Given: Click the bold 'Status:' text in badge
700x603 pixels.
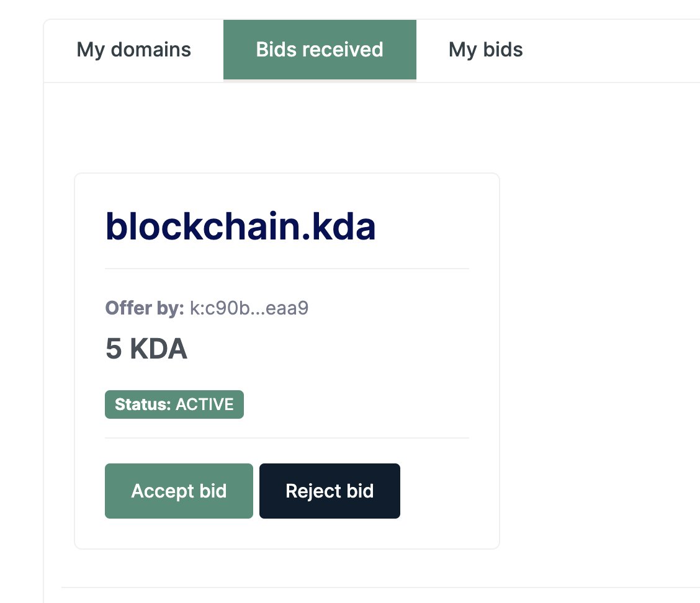Looking at the screenshot, I should [143, 404].
